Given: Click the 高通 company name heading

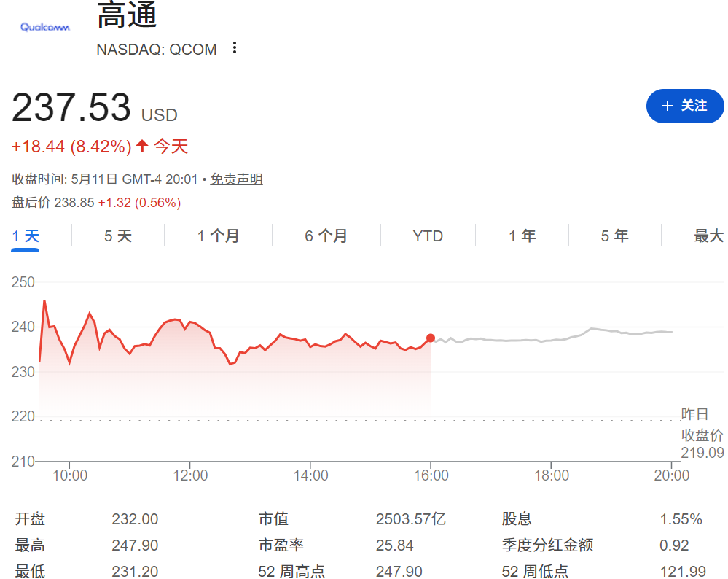Looking at the screenshot, I should (127, 15).
